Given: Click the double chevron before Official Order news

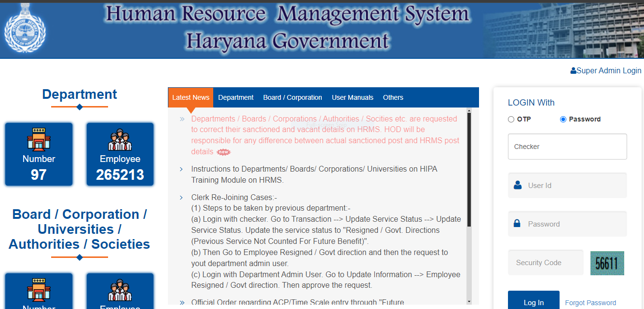Looking at the screenshot, I should 182,303.
